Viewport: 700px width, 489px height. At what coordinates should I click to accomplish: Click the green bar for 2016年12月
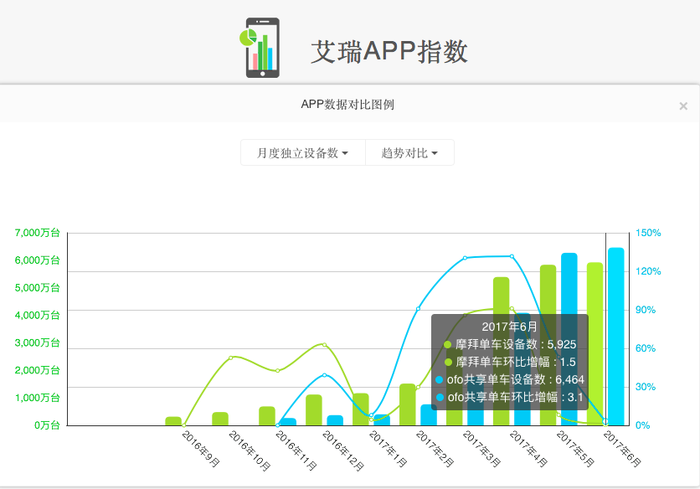click(x=314, y=409)
